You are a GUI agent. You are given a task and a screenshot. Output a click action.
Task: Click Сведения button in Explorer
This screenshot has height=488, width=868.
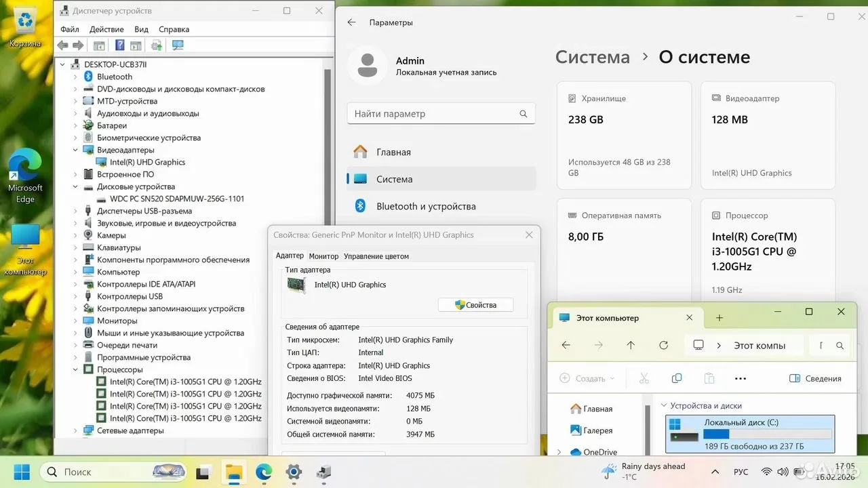(816, 378)
